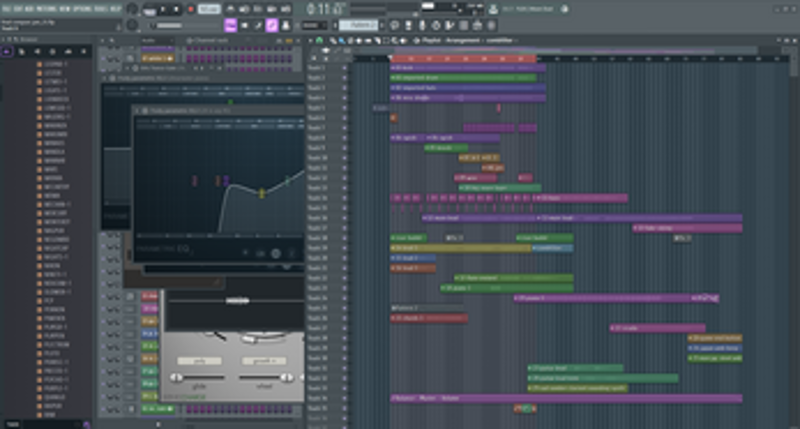Click the transport Stop button
This screenshot has height=429, width=800.
176,9
